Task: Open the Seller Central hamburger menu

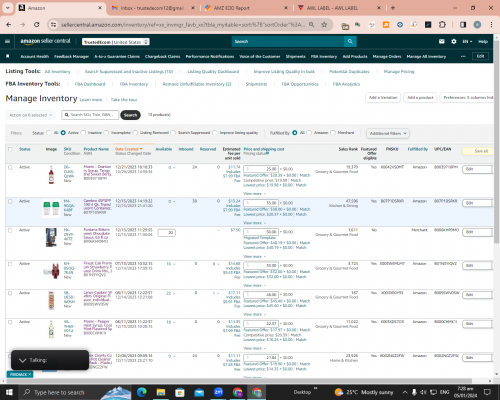Action: 7,42
